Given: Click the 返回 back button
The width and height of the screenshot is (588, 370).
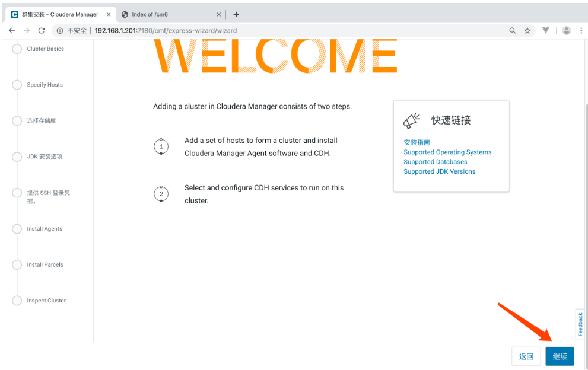Looking at the screenshot, I should coord(526,356).
